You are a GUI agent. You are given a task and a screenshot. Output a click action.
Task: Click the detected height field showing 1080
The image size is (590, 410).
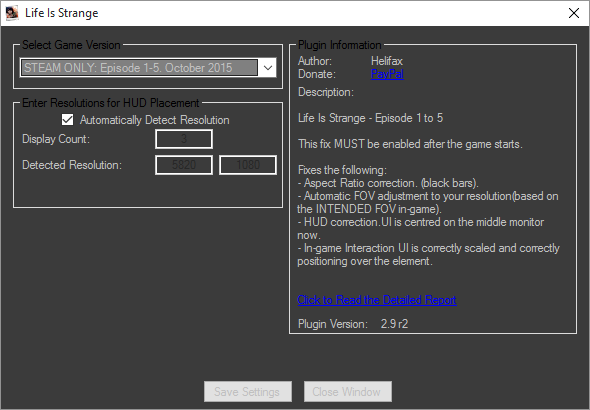click(x=248, y=165)
